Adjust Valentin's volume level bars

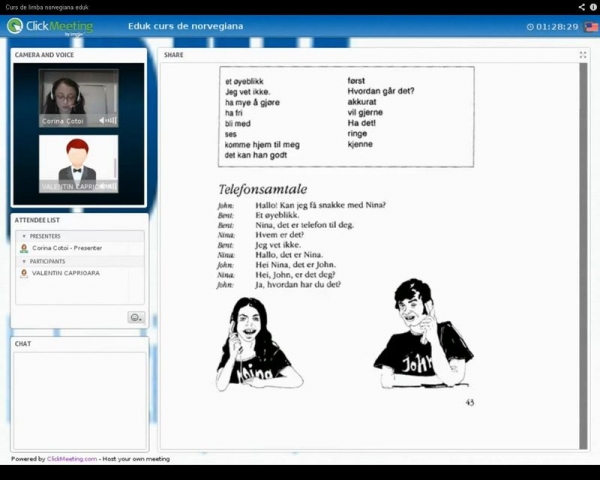tap(111, 186)
